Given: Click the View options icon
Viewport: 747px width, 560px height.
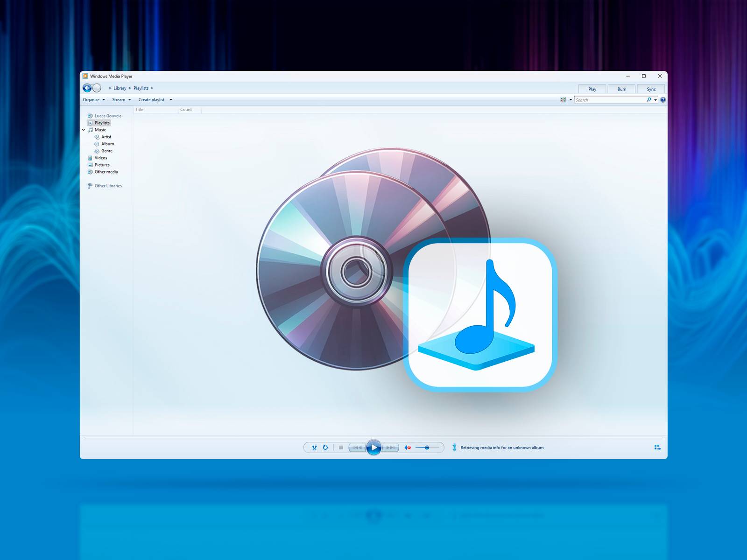Looking at the screenshot, I should (x=563, y=100).
